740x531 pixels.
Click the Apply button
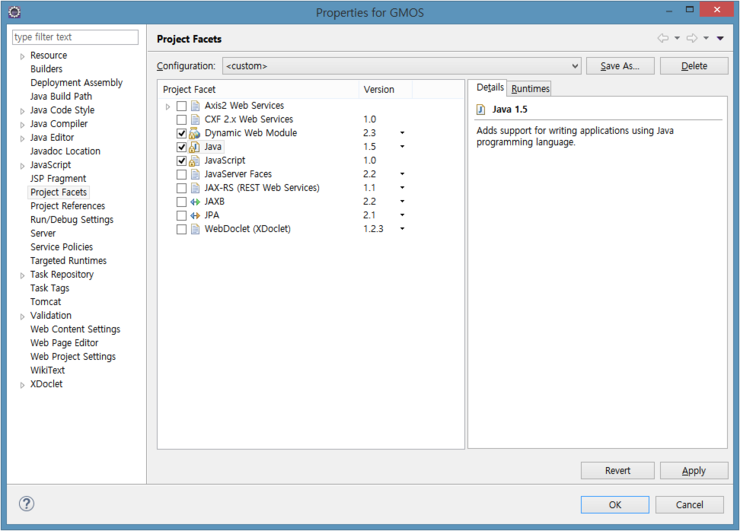tap(694, 471)
